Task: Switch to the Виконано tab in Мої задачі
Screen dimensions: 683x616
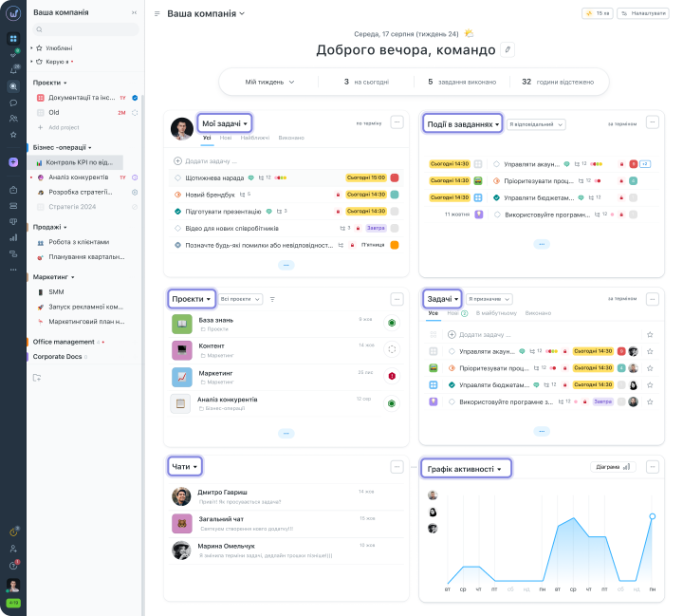Action: 291,138
